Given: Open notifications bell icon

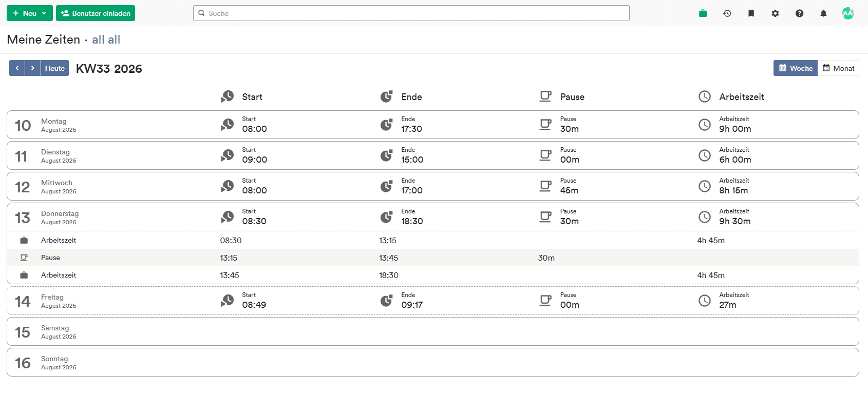Looking at the screenshot, I should 824,13.
